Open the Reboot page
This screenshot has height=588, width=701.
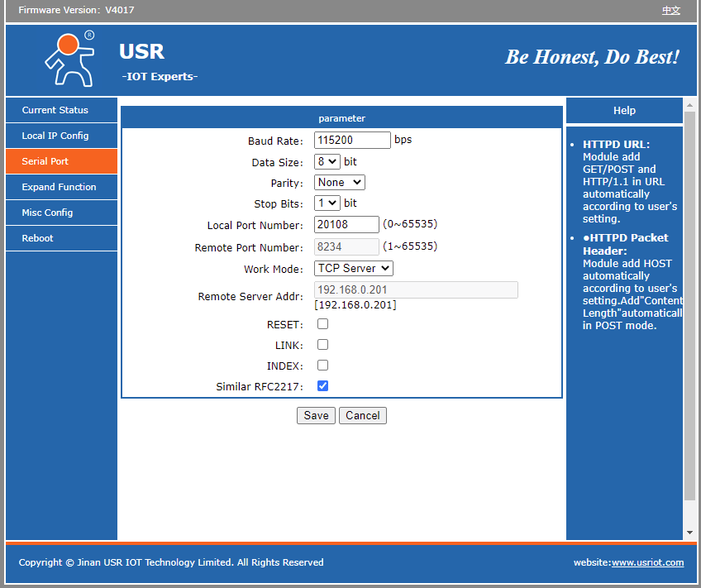62,238
